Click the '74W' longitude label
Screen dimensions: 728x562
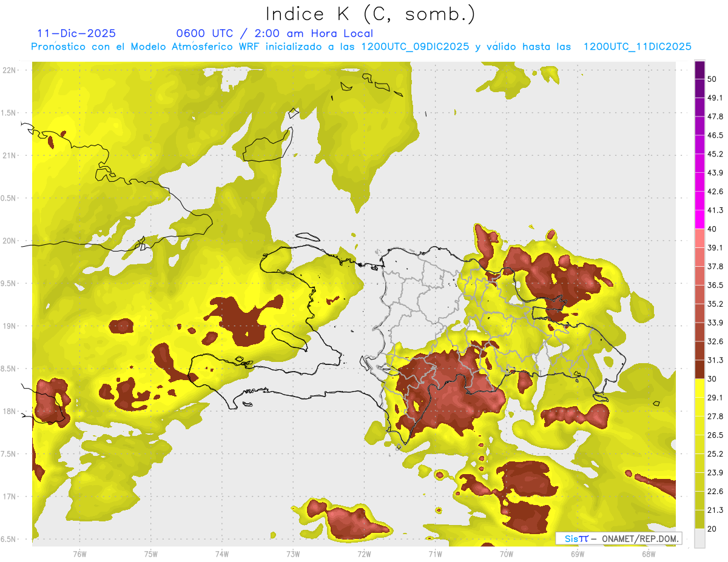pyautogui.click(x=222, y=554)
